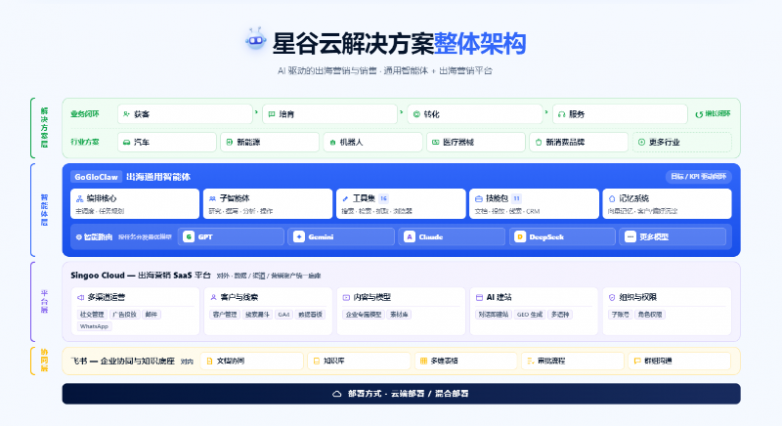Click the green GPT model icon

(189, 236)
